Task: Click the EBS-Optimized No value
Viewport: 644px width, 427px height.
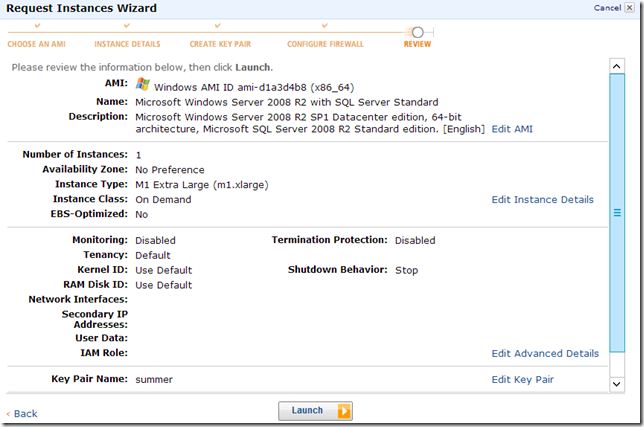Action: (x=142, y=214)
